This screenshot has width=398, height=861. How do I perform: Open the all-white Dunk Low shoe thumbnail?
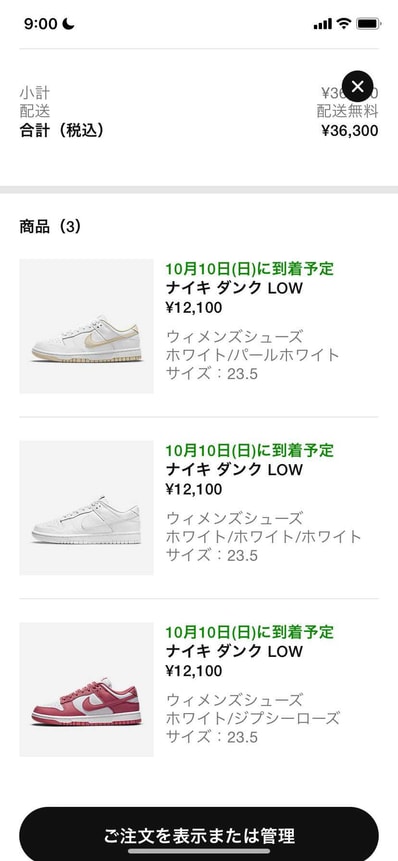tap(86, 508)
